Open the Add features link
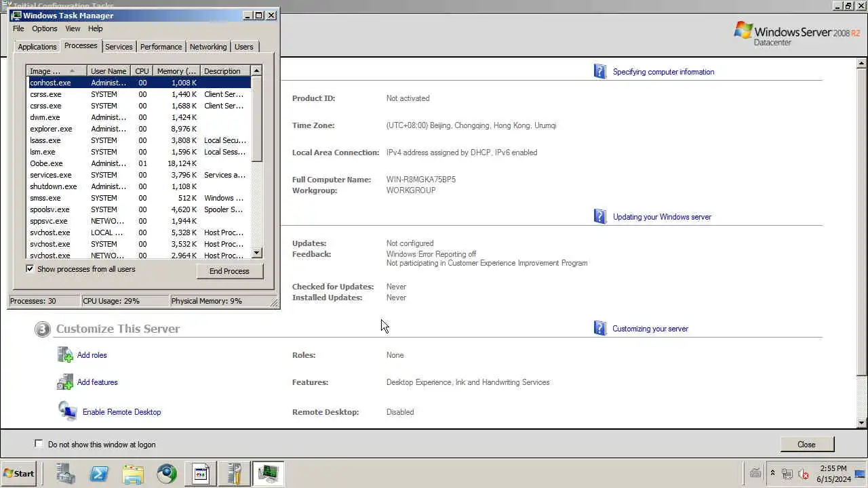The image size is (868, 488). pyautogui.click(x=98, y=382)
